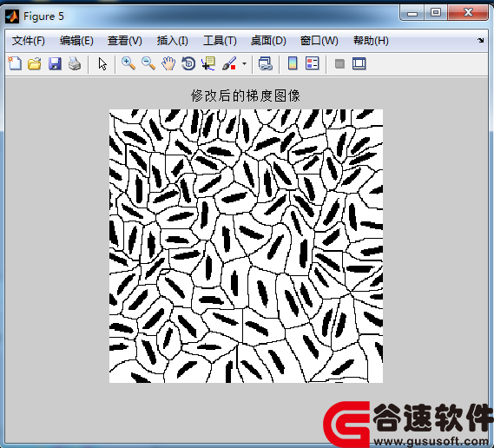
Task: Open the 工具(T) menu
Action: coord(220,41)
